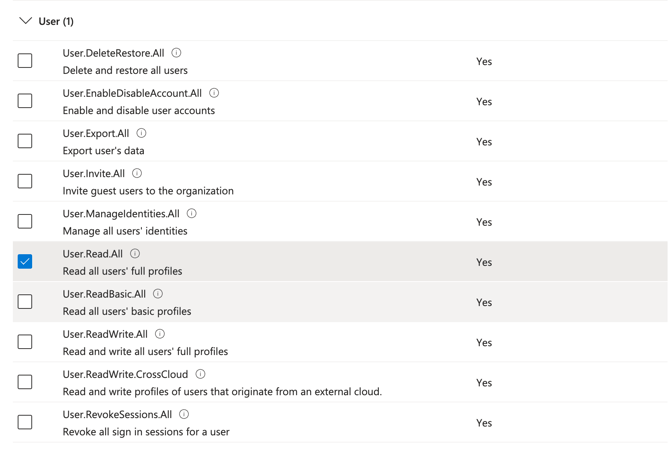Open info tooltip for User.Export.All
This screenshot has width=670, height=449.
pyautogui.click(x=141, y=133)
